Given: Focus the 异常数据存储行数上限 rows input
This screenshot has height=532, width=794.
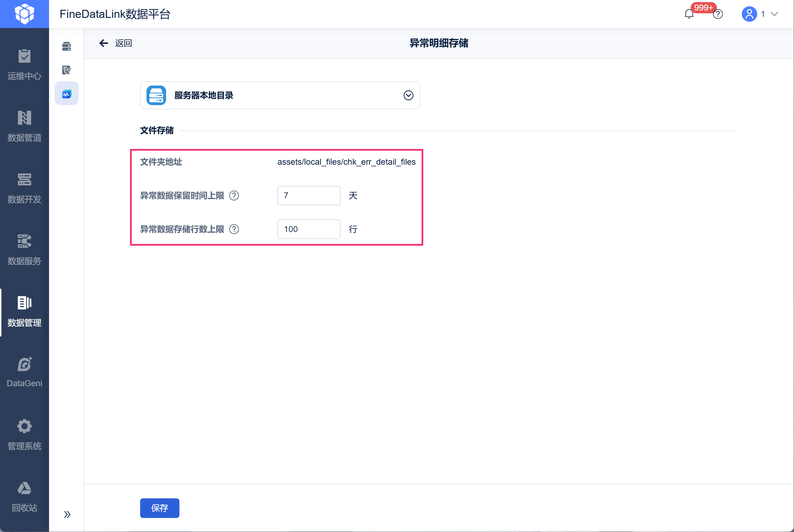Looking at the screenshot, I should click(309, 229).
